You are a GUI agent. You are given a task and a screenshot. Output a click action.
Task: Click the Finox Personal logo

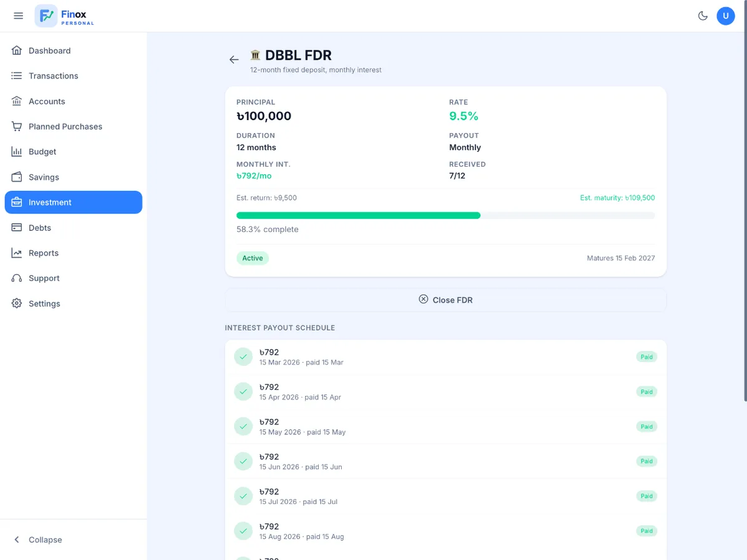point(65,16)
